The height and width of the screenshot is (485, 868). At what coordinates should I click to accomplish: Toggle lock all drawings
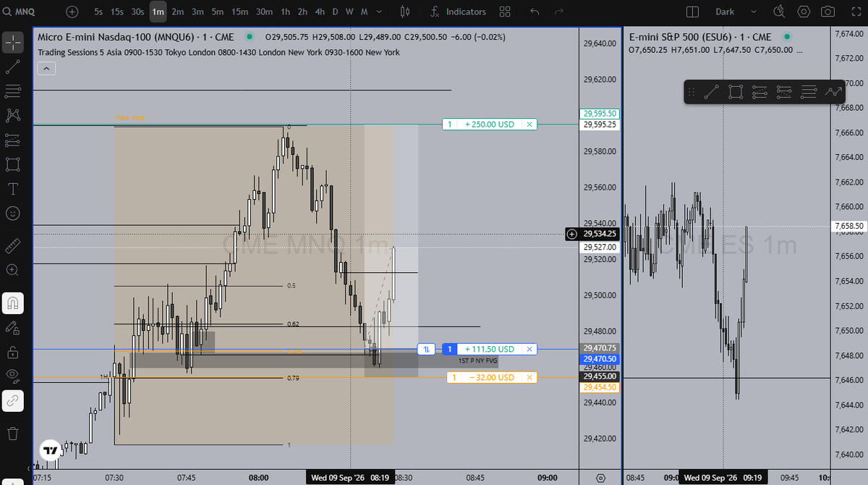(12, 353)
